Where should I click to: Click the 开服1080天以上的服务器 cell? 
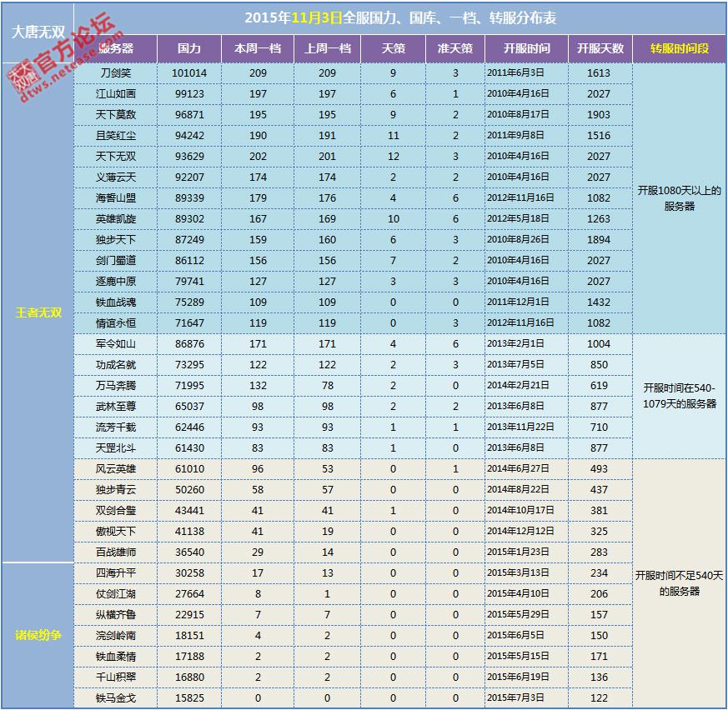(680, 198)
